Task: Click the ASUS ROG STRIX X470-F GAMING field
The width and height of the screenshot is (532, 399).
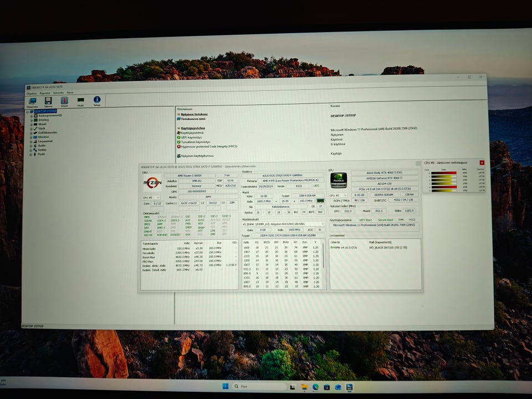Action: (x=282, y=176)
